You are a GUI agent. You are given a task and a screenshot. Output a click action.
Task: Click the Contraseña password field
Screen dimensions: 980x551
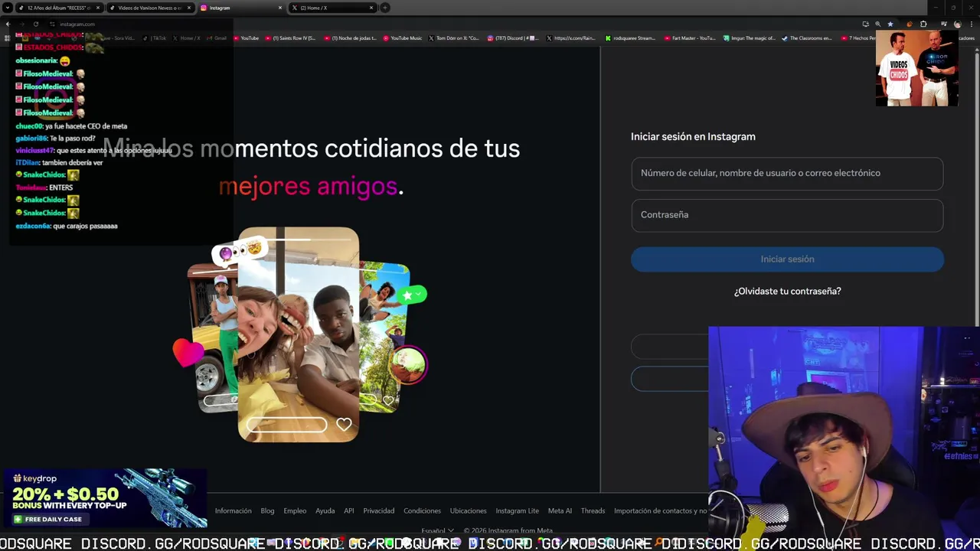[787, 215]
